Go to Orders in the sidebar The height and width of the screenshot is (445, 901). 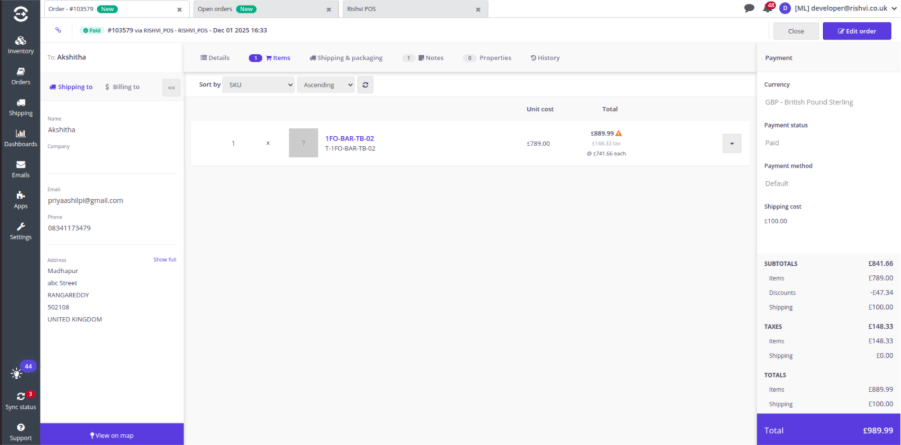[20, 75]
